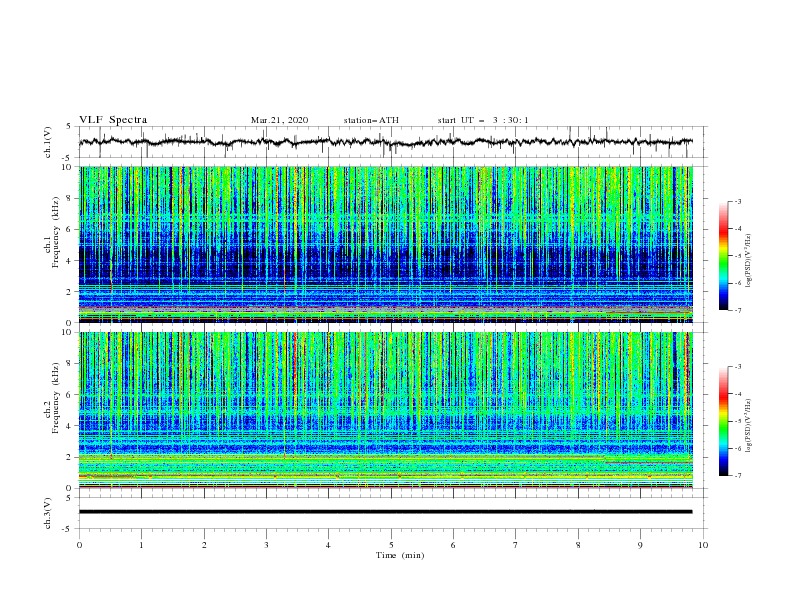This screenshot has width=792, height=612.
Task: Click the "station=ATH" header label
Action: pos(371,120)
